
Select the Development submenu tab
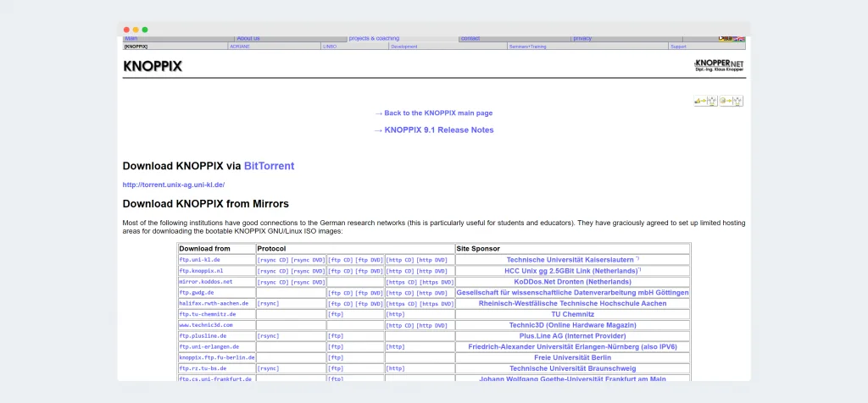(x=404, y=47)
